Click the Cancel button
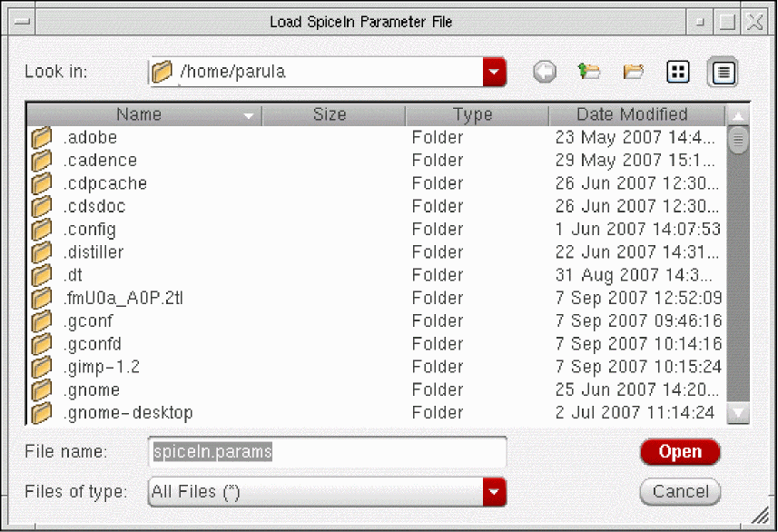This screenshot has width=778, height=532. click(680, 492)
